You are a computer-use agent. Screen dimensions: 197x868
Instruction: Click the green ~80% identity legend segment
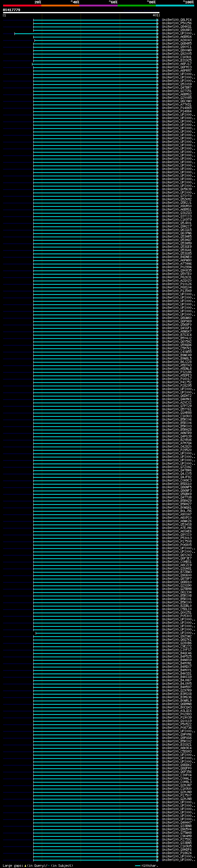[137, 6]
